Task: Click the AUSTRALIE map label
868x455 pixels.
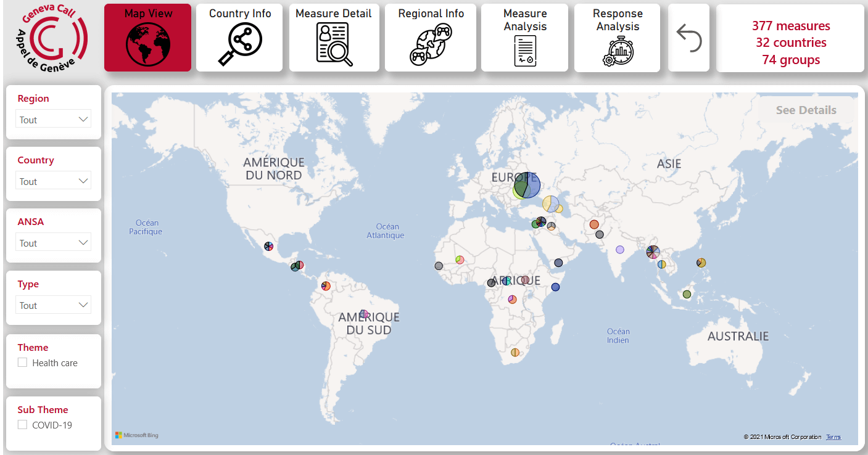Action: 738,336
